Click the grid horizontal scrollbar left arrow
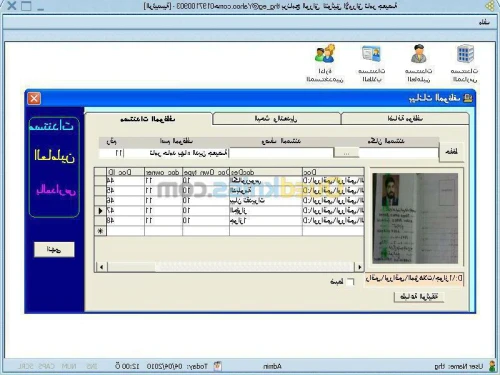Viewport: 500px width, 375px height. [101, 267]
